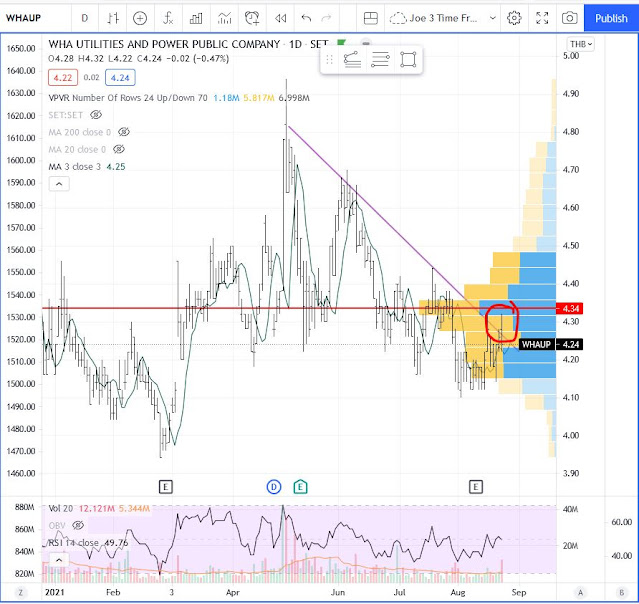Click the blue dividend D marker

point(274,487)
